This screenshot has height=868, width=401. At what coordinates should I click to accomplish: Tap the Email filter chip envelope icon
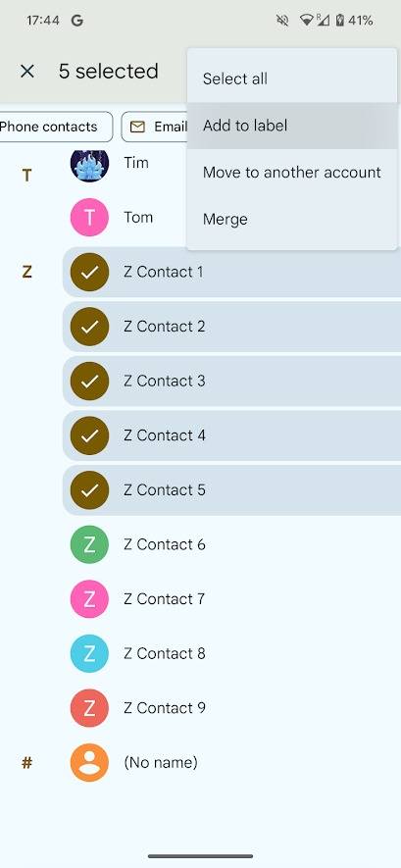coord(137,128)
